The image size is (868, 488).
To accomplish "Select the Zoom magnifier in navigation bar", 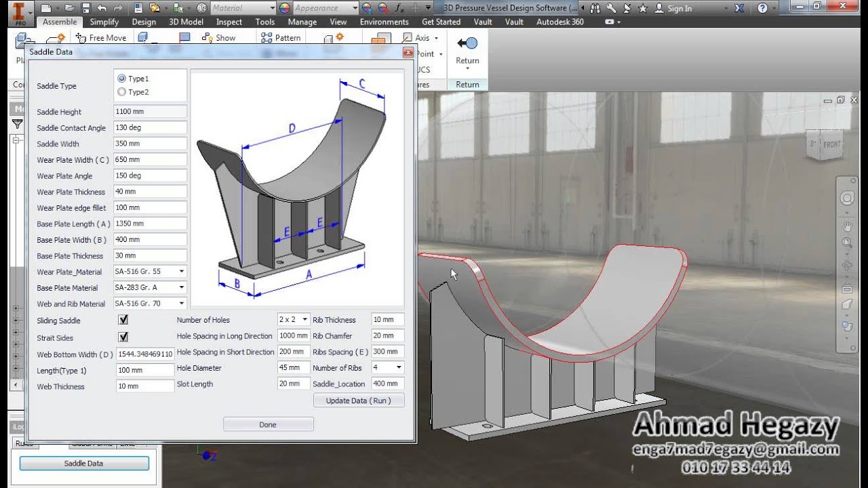I will click(847, 243).
